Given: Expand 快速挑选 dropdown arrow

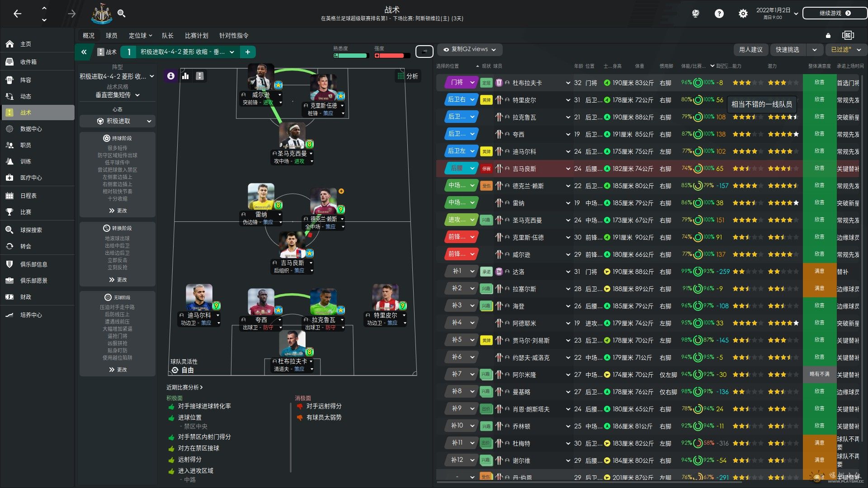Looking at the screenshot, I should point(814,50).
